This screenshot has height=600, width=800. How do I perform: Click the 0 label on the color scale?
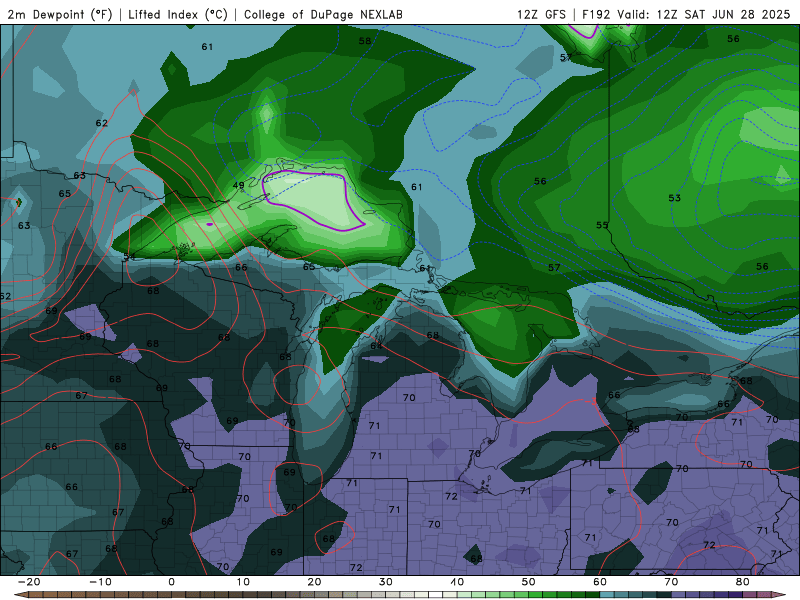coord(171,582)
